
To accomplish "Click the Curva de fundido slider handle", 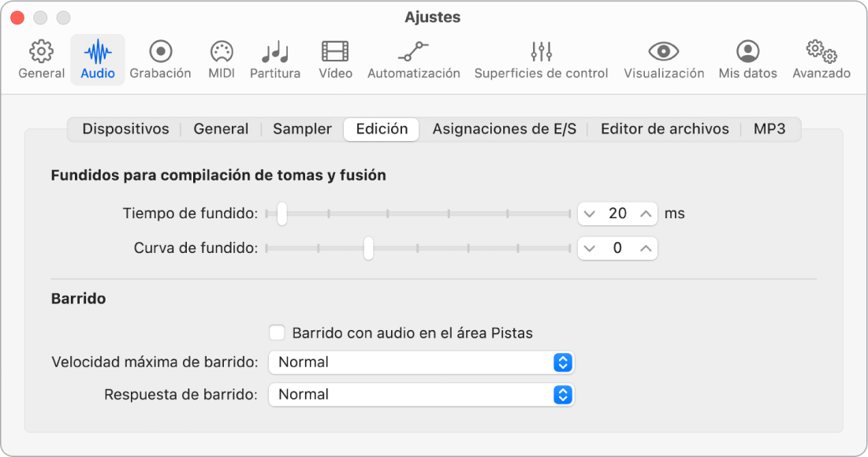I will point(368,248).
